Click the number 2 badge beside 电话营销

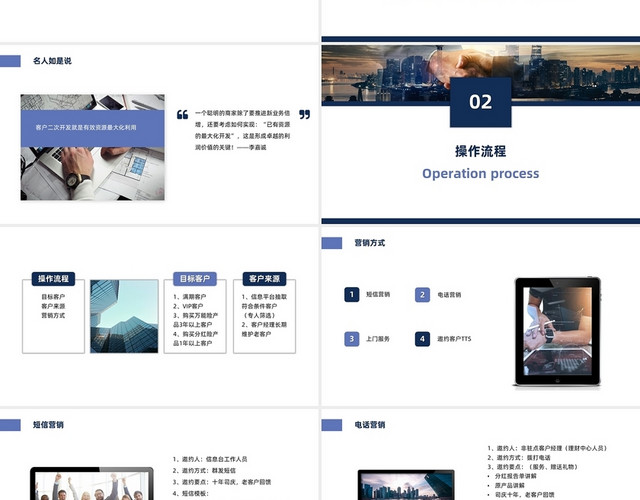click(422, 295)
